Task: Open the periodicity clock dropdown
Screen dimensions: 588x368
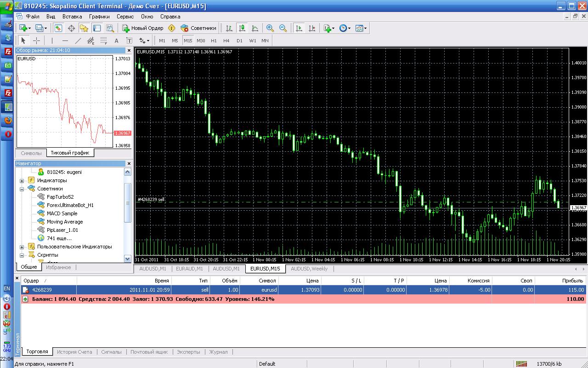Action: (x=345, y=28)
